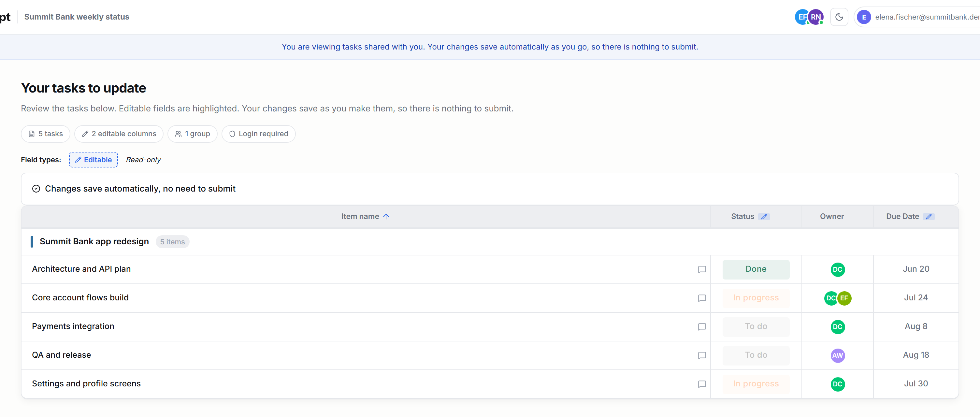Edit the Jun 20 due date
Image resolution: width=980 pixels, height=417 pixels.
pyautogui.click(x=916, y=269)
